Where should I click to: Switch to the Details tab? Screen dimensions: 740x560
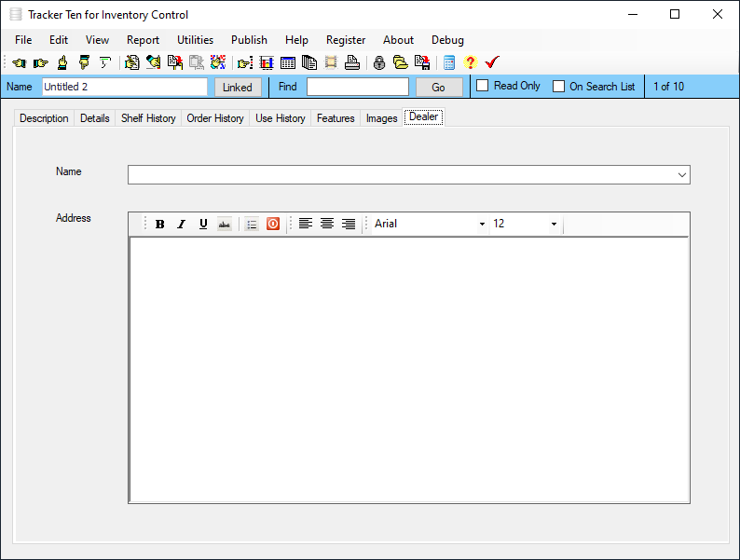94,118
